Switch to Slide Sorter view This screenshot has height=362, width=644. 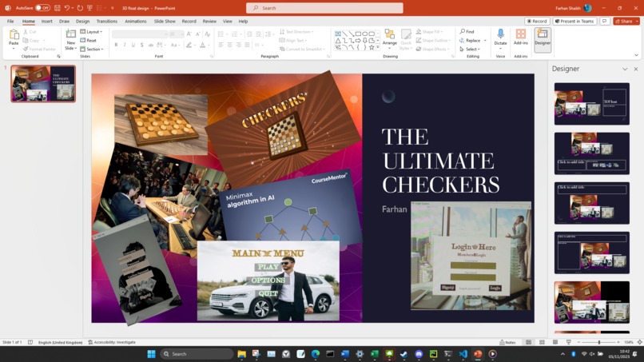point(542,342)
